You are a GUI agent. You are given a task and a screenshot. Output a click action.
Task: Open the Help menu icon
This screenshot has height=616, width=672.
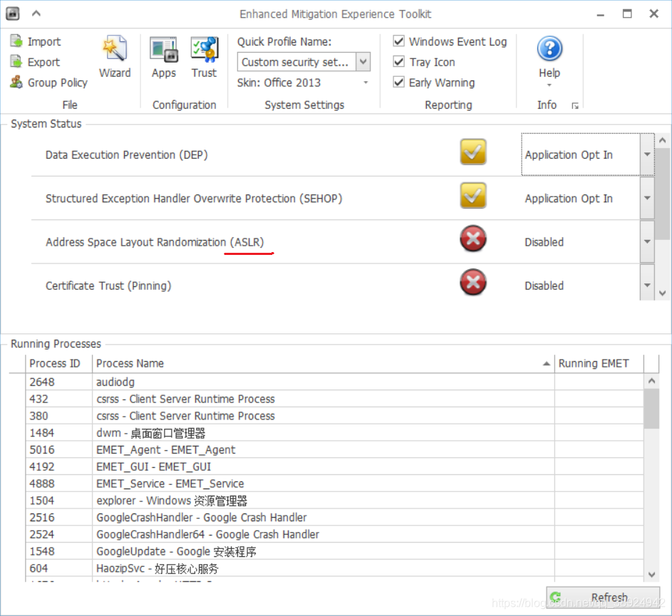[549, 48]
